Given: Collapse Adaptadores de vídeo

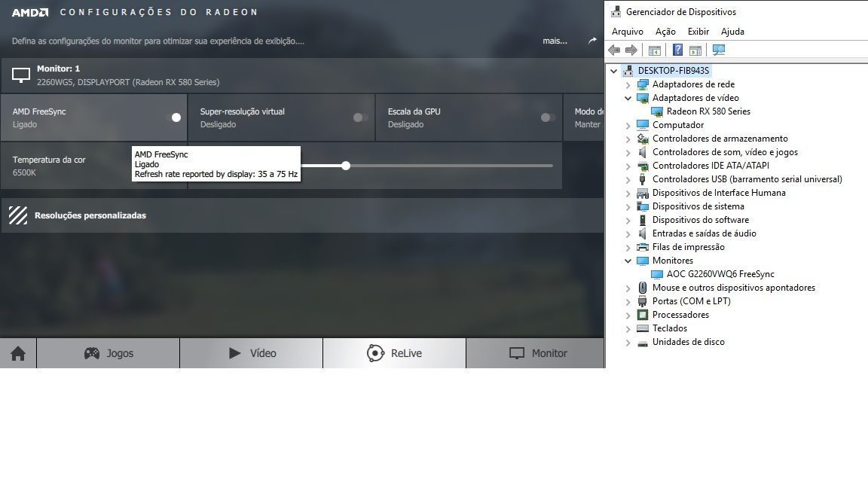Looking at the screenshot, I should [x=628, y=98].
